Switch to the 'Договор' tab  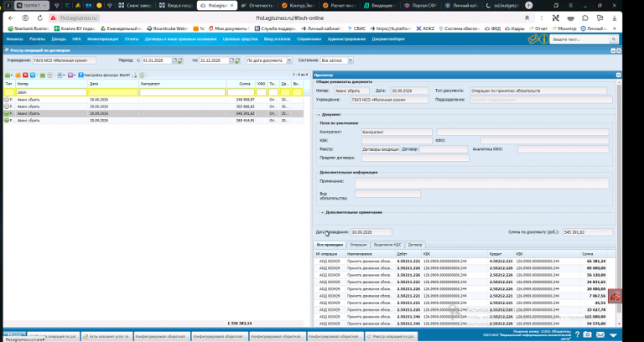point(415,245)
